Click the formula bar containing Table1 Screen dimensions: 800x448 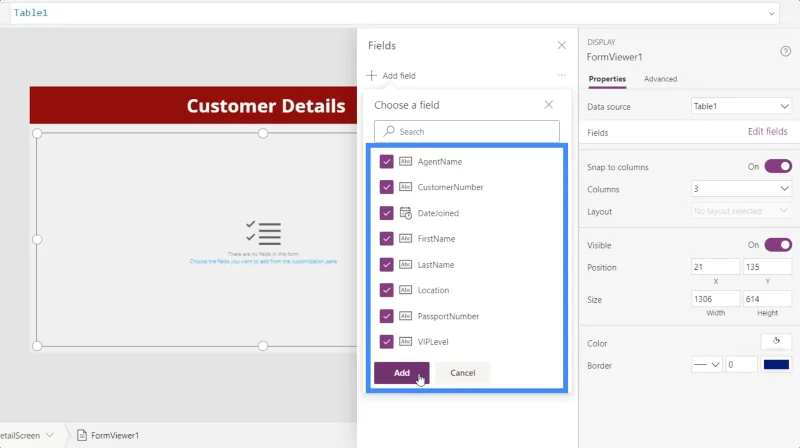pyautogui.click(x=393, y=13)
